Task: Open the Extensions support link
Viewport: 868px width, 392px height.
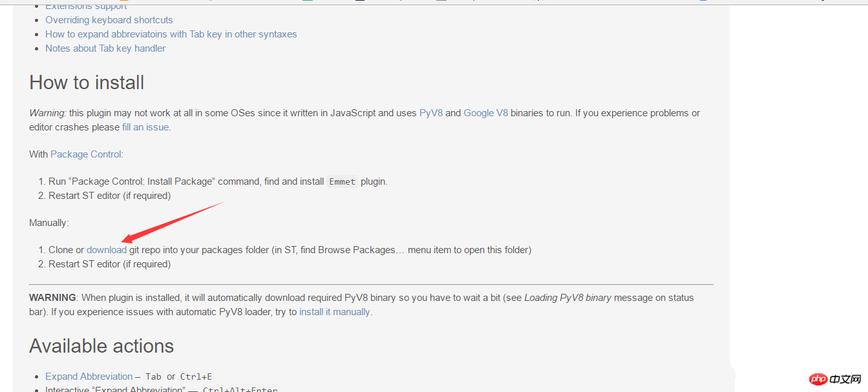Action: point(86,7)
